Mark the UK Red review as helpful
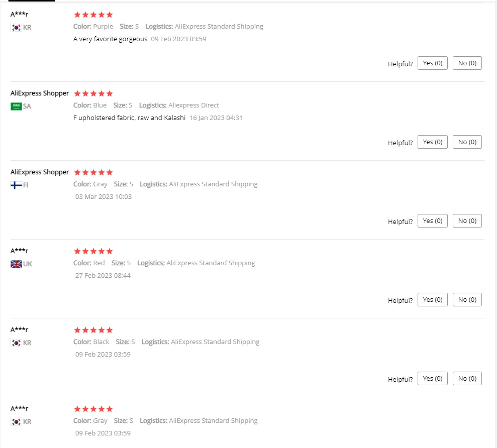Image resolution: width=497 pixels, height=448 pixels. pos(432,300)
